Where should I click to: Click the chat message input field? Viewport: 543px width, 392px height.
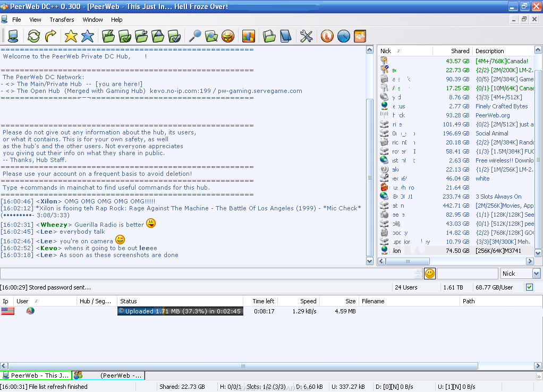click(207, 274)
